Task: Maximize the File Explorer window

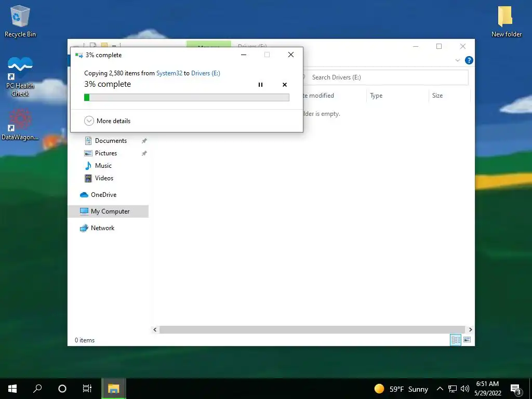Action: (439, 46)
